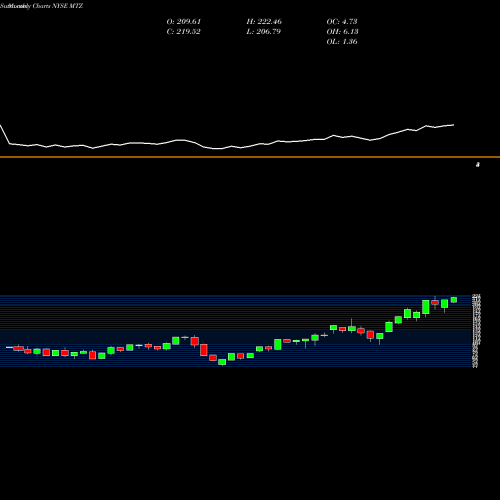This screenshot has height=500, width=500.
Task: Click the 'OL: 1.36' reading
Action: click(342, 42)
